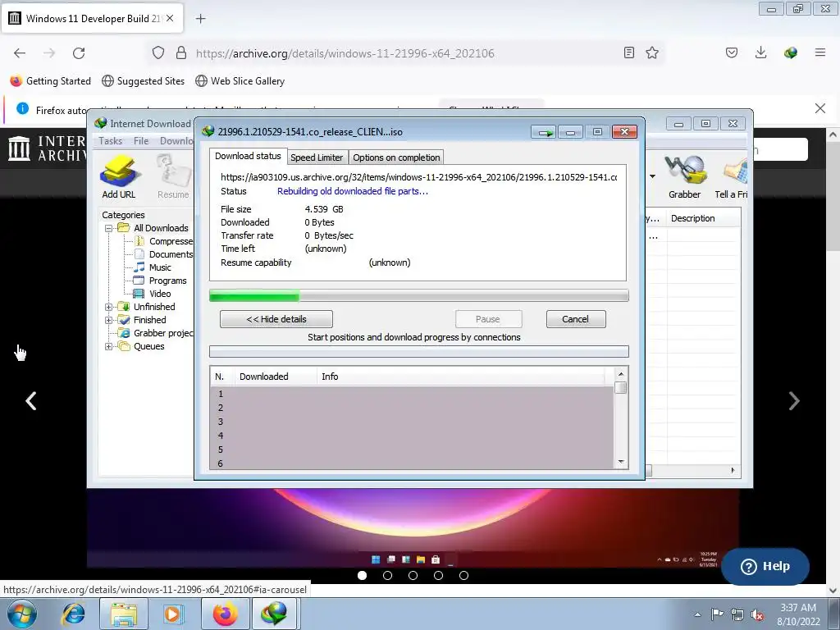Select the first carousel dot indicator

coord(362,575)
